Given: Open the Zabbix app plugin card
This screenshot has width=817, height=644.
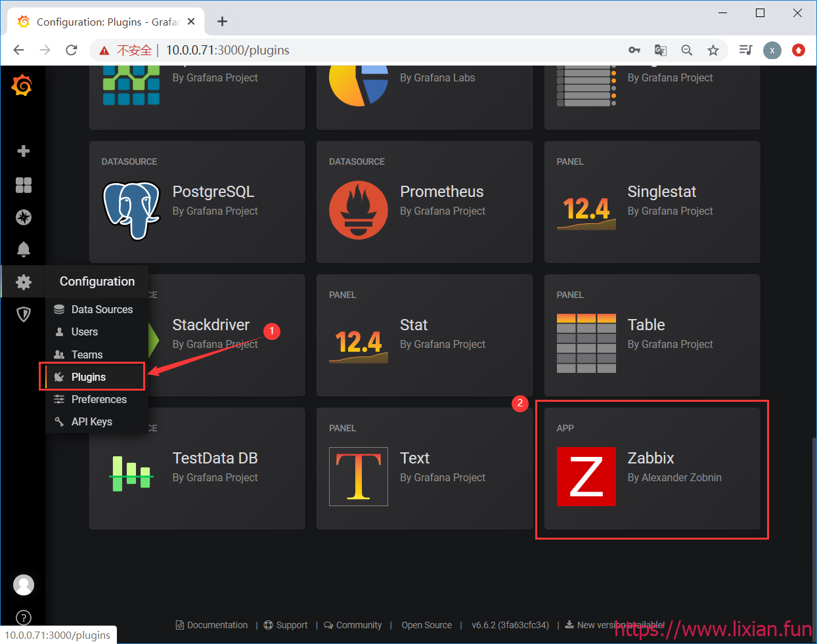Looking at the screenshot, I should pos(652,469).
